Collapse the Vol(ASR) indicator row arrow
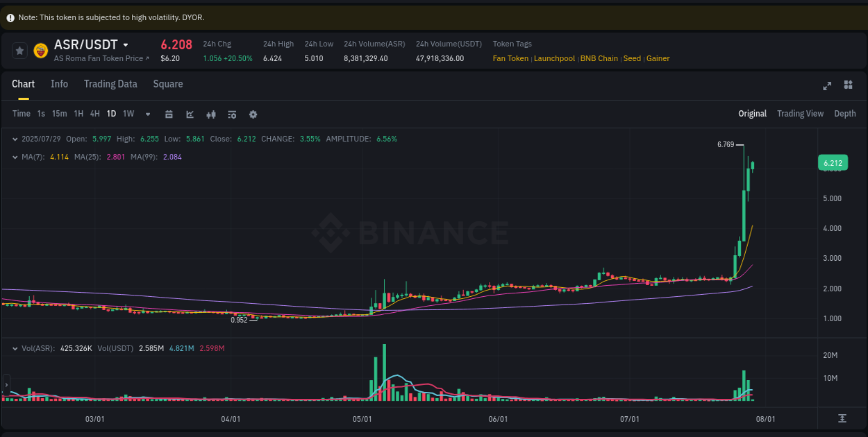 (16, 348)
